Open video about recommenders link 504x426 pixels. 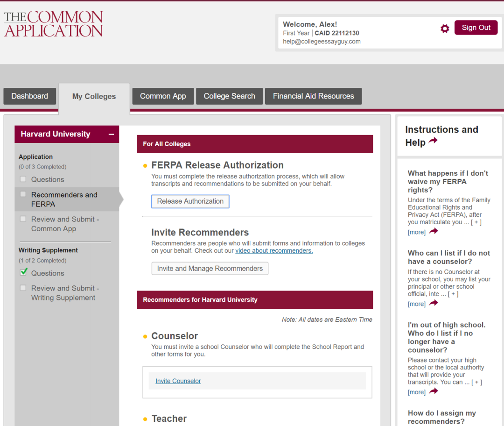[x=274, y=251]
